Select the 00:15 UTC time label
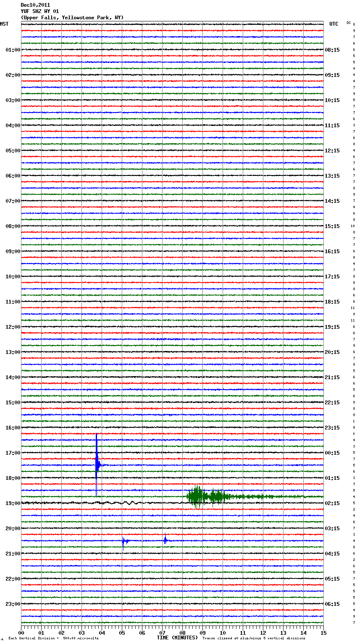357x644 pixels. 332,453
